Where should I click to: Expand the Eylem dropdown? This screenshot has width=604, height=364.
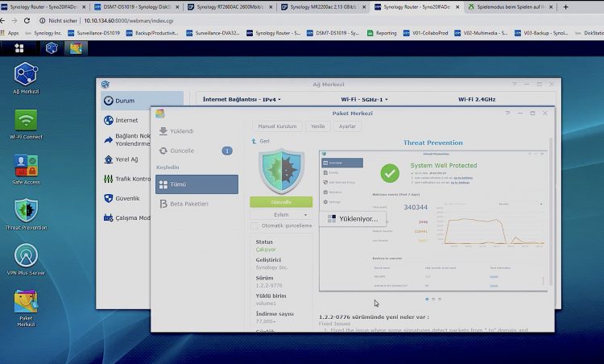point(281,214)
